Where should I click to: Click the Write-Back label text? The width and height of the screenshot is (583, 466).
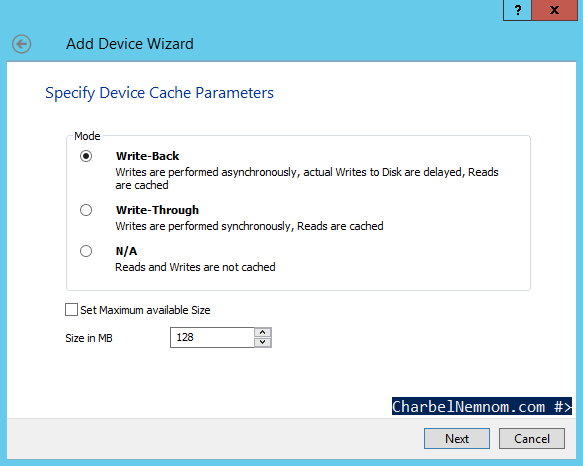click(x=147, y=156)
